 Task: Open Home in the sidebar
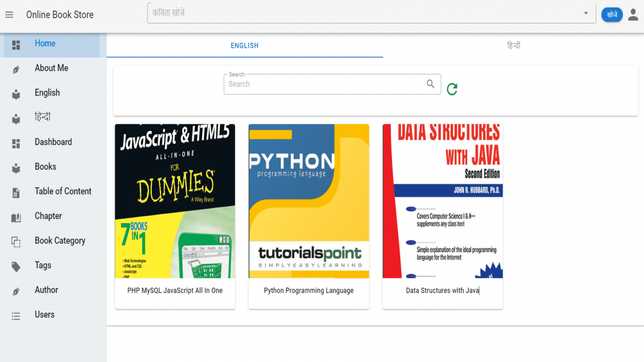[52, 45]
